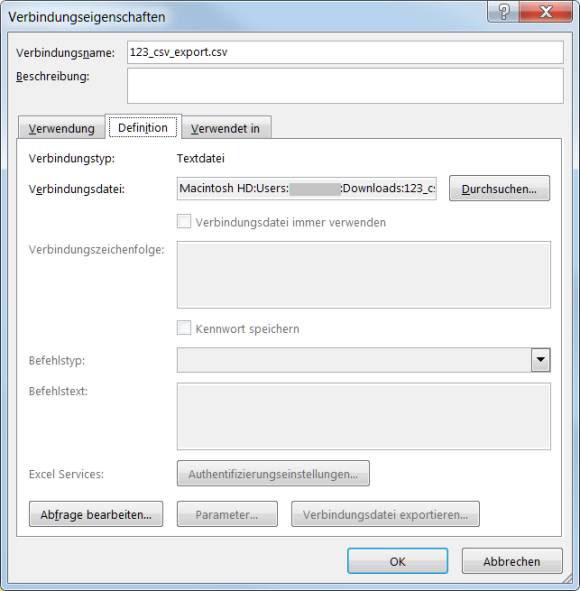The height and width of the screenshot is (591, 580).
Task: Close the Verbindungseigenschaften dialog with X
Action: (x=546, y=12)
